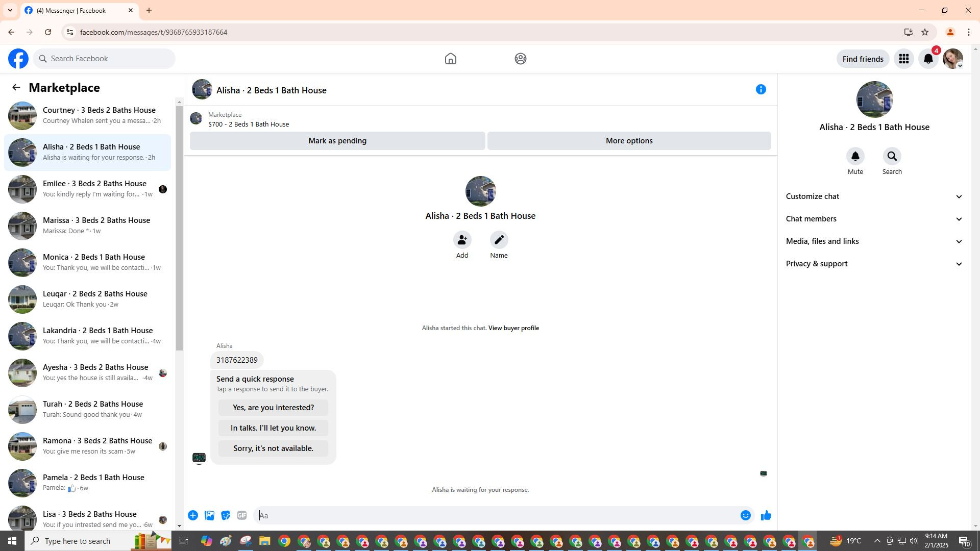The image size is (980, 551).
Task: Click the GIF picker icon
Action: tap(242, 516)
